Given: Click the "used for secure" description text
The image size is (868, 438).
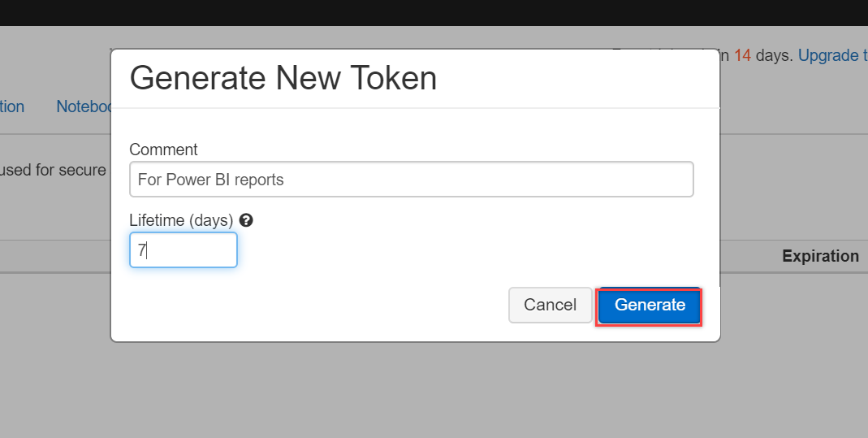Looking at the screenshot, I should pyautogui.click(x=54, y=170).
